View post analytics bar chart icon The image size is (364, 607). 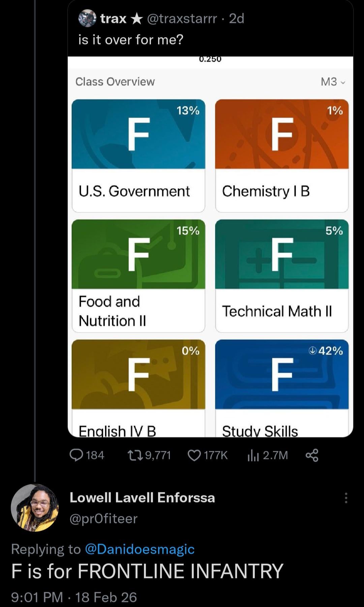click(253, 455)
